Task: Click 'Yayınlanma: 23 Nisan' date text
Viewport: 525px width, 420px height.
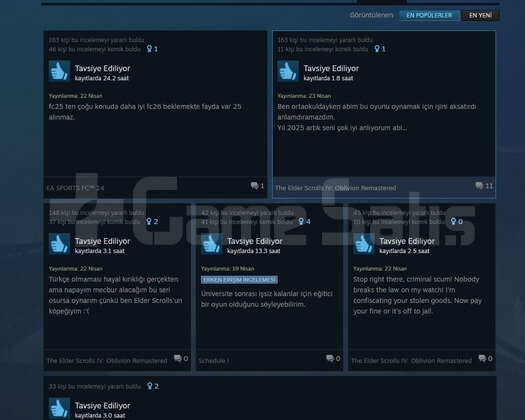Action: coord(304,96)
